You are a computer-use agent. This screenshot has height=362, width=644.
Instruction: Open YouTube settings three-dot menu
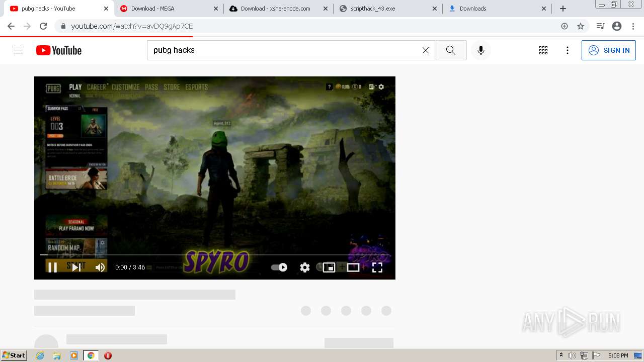coord(568,50)
